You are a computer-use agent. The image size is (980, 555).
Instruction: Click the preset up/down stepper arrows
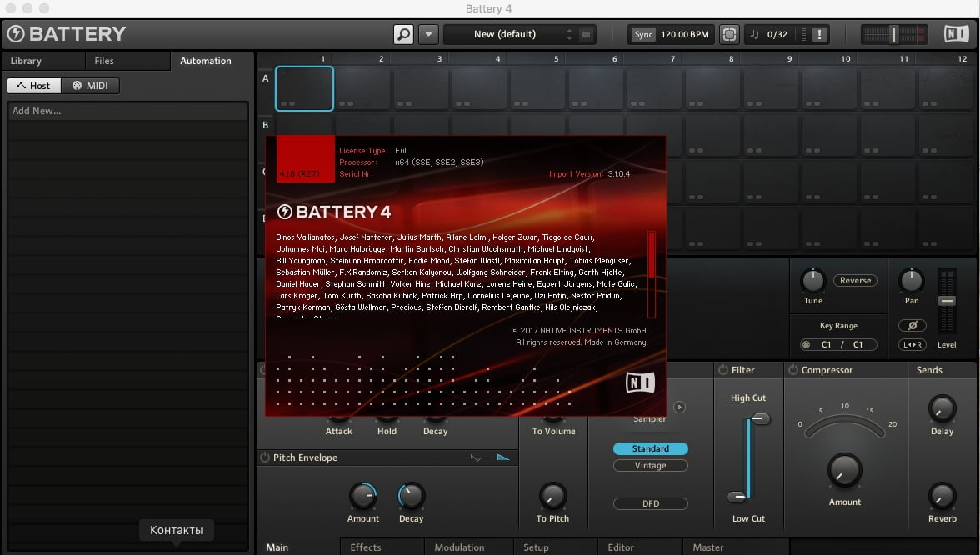[x=568, y=34]
